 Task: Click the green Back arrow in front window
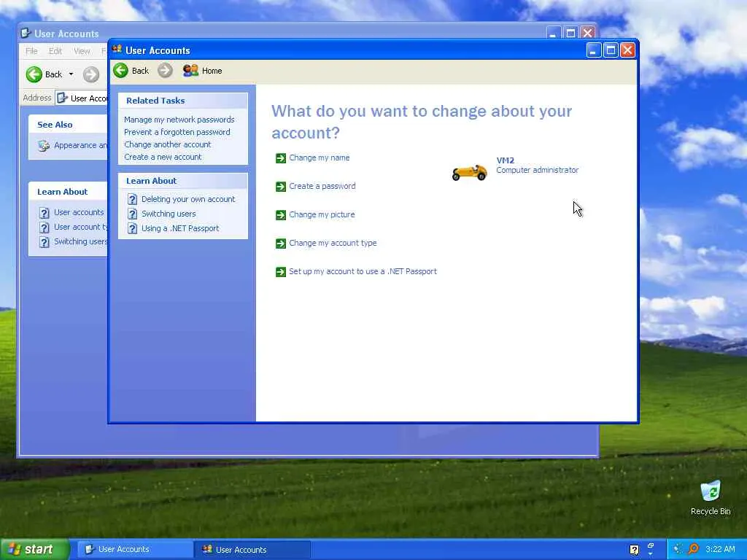tap(121, 71)
